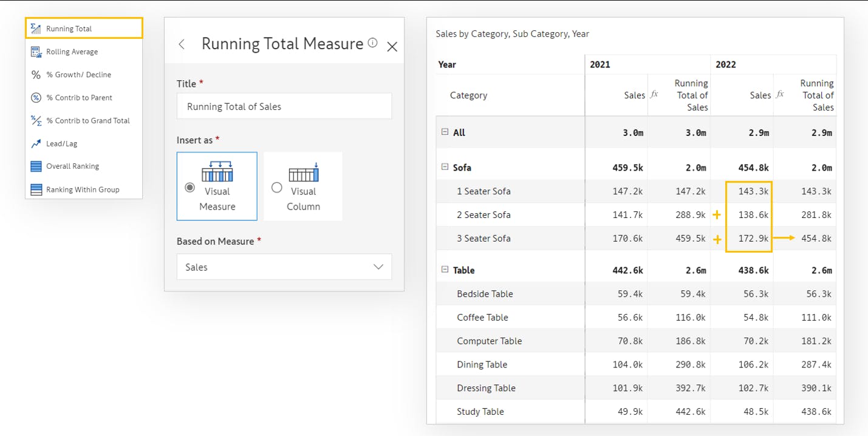Image resolution: width=868 pixels, height=436 pixels.
Task: Click the info icon beside Running Total Measure
Action: pos(372,43)
